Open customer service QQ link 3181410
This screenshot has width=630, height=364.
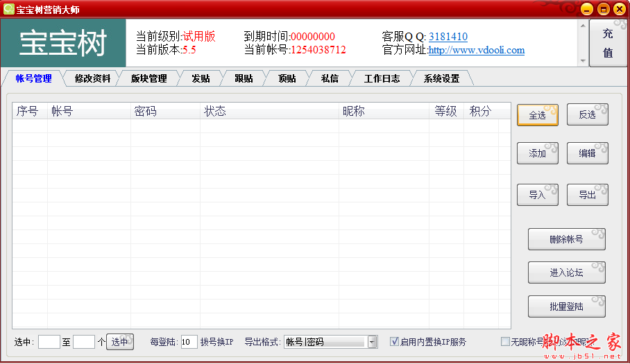448,37
